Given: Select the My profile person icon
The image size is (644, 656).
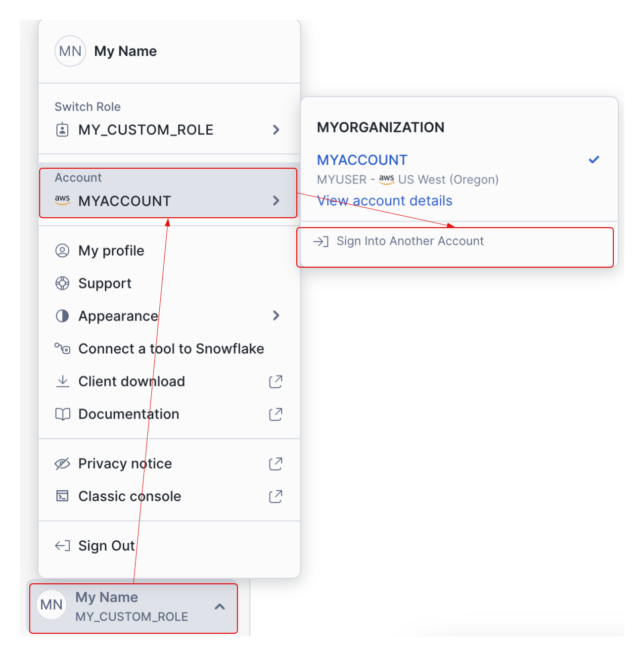Looking at the screenshot, I should click(62, 251).
